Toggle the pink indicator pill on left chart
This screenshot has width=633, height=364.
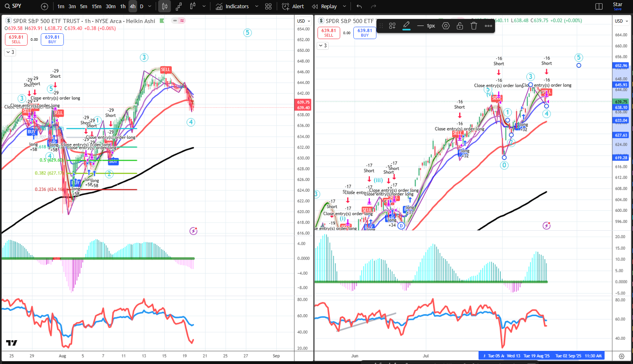coord(182,21)
